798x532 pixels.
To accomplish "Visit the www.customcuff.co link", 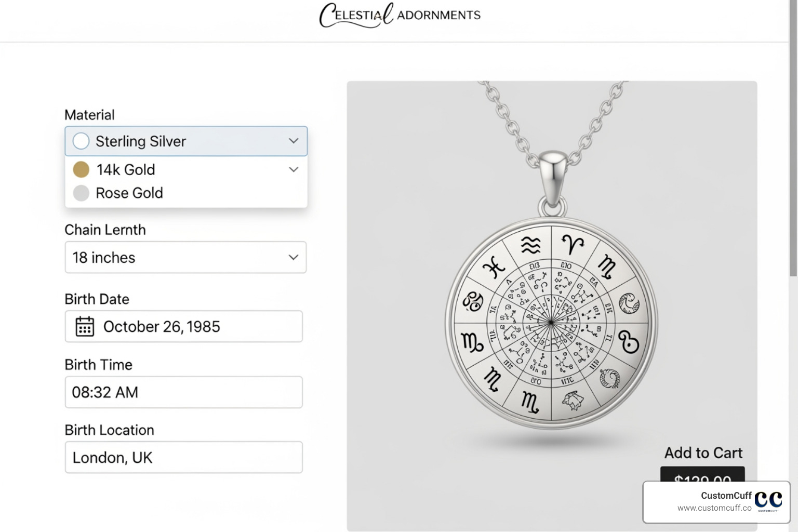I will [x=714, y=509].
